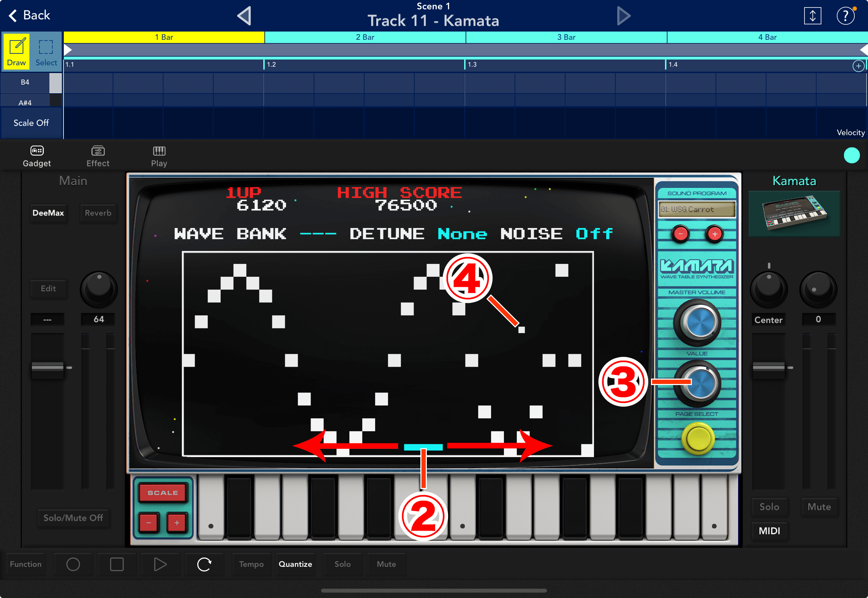Viewport: 868px width, 598px height.
Task: Open the Function menu
Action: [25, 564]
